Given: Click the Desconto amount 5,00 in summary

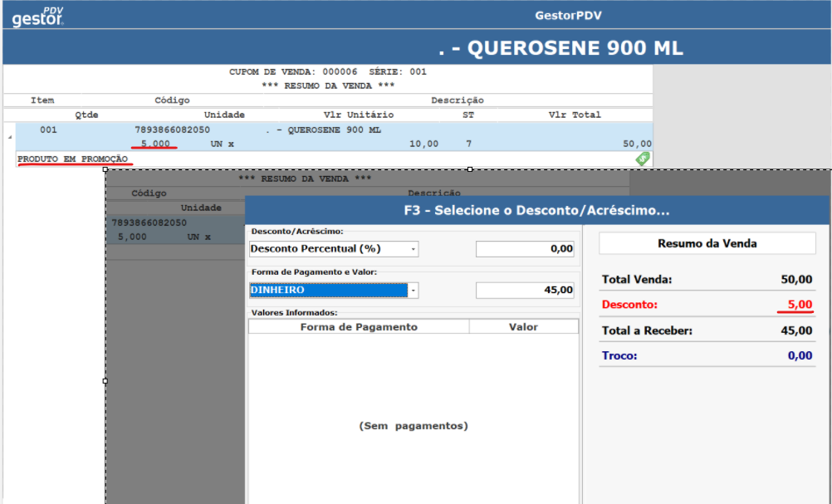Looking at the screenshot, I should coord(799,305).
